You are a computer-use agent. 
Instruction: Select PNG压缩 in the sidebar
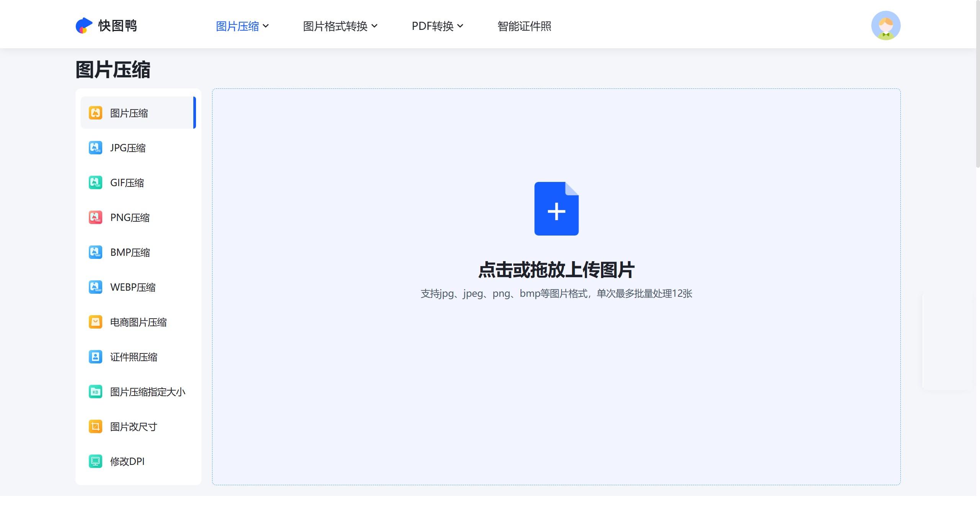tap(138, 217)
